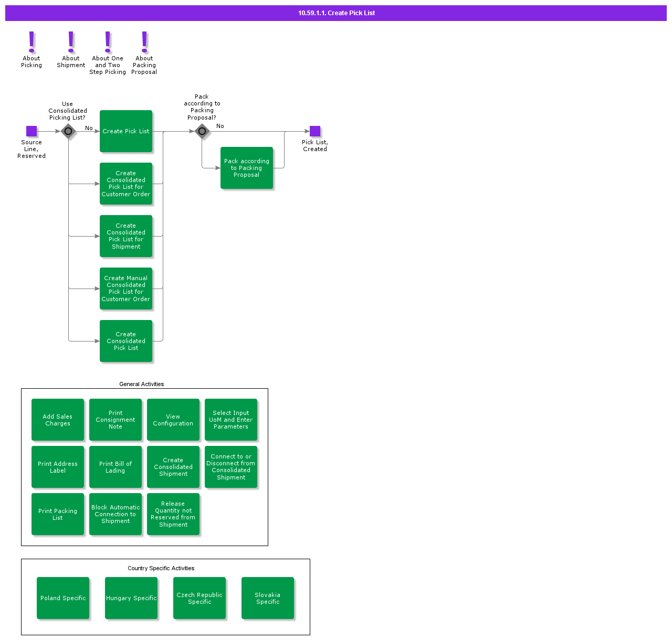Open the About Picking exclamation icon

[x=31, y=41]
